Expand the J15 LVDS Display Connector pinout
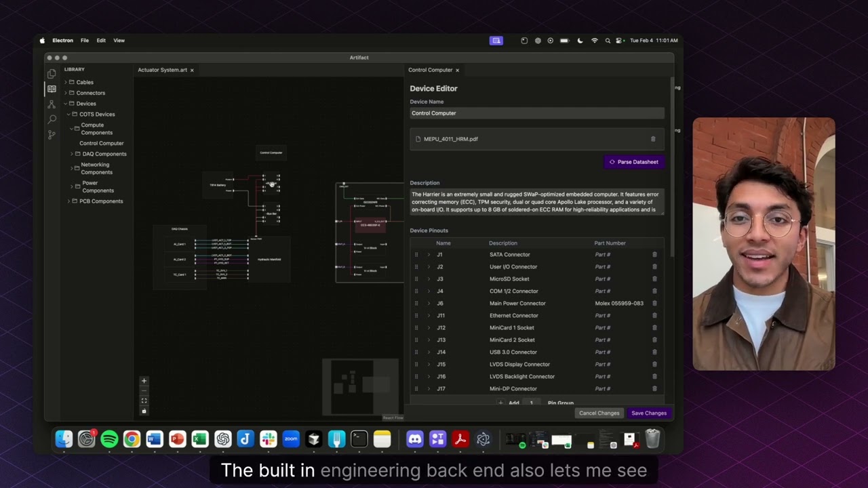The width and height of the screenshot is (868, 488). pos(428,365)
